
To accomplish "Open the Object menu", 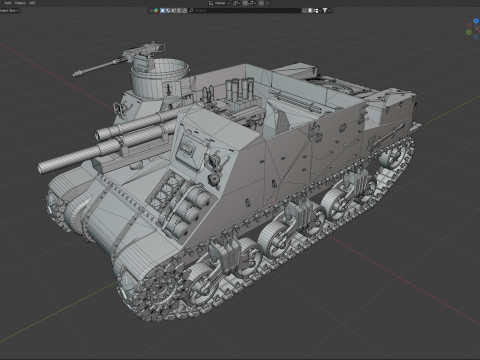I will click(20, 3).
